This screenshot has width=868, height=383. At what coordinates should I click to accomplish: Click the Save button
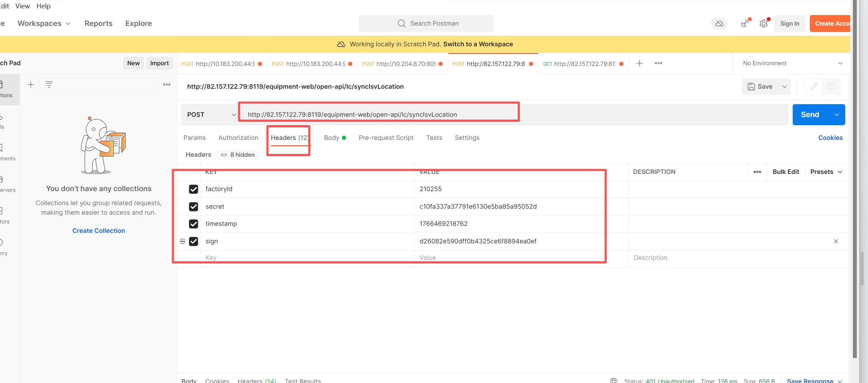pos(760,87)
